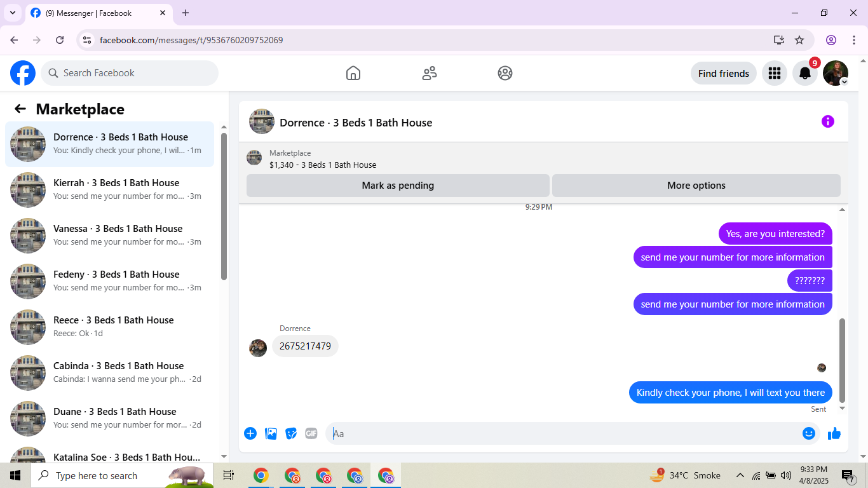Click the seen receipt avatar in chat

(x=821, y=368)
